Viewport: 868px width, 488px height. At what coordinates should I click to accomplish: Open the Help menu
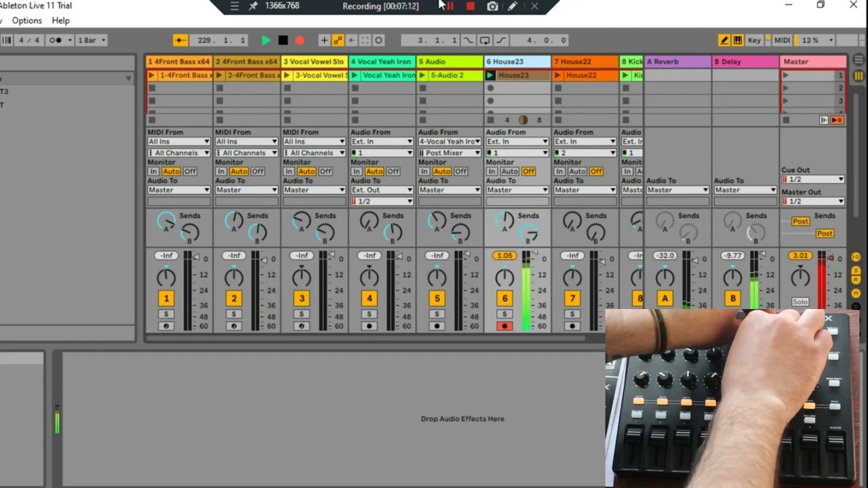[60, 21]
